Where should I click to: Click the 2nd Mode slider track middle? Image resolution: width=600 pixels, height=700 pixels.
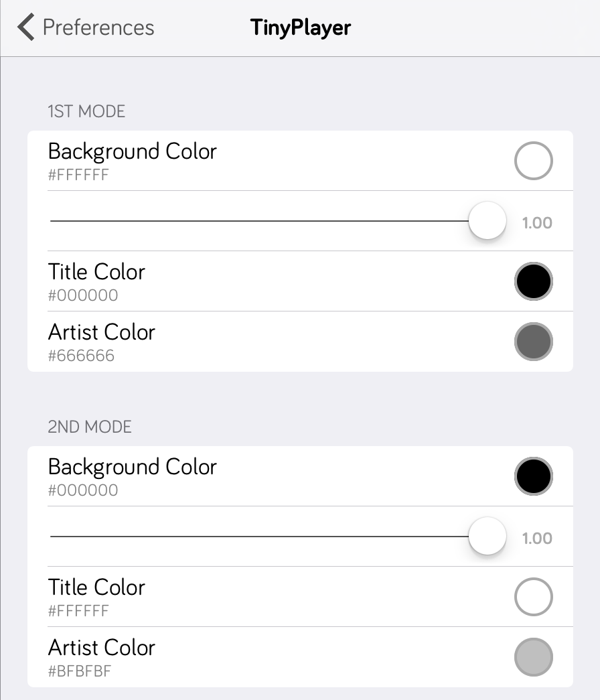click(259, 536)
